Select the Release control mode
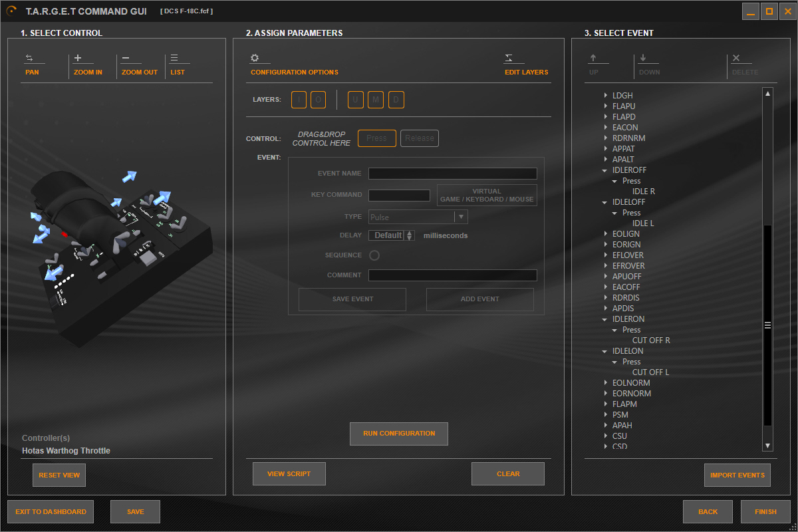The image size is (798, 532). pyautogui.click(x=420, y=138)
